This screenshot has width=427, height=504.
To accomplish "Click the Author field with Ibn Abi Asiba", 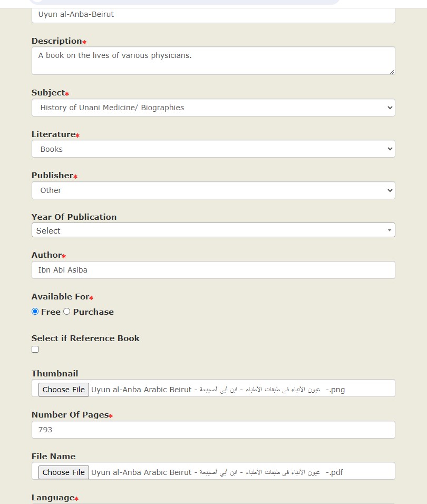I will pyautogui.click(x=213, y=270).
